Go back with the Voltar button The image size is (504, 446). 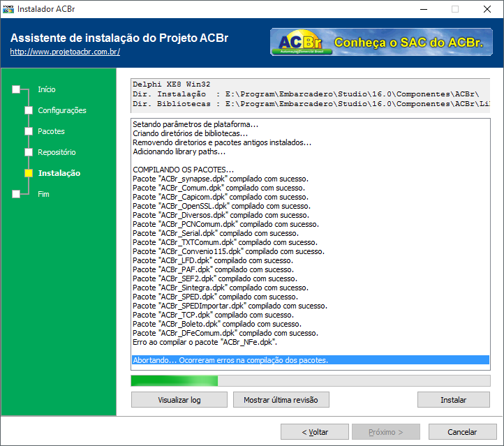click(x=315, y=432)
